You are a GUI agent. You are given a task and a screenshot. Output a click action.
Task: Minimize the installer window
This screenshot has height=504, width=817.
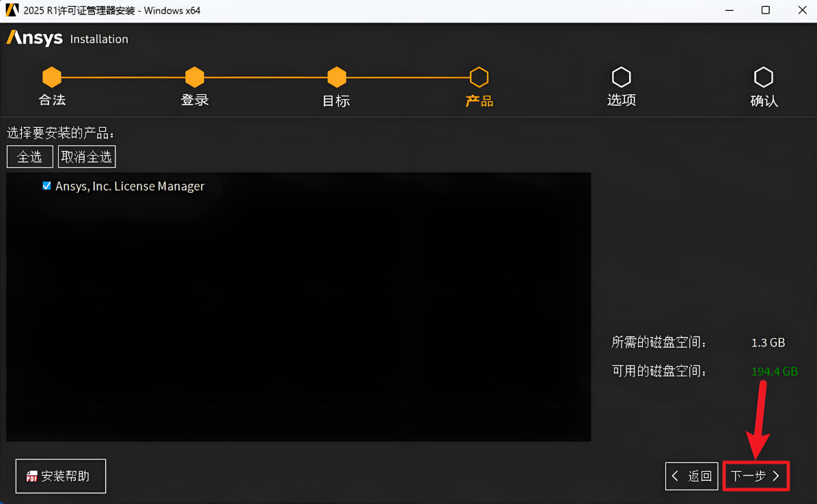[x=730, y=10]
